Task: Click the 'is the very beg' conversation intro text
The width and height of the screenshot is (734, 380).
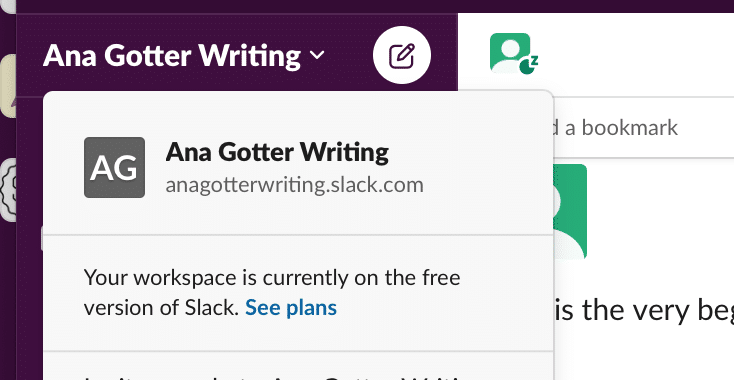Action: coord(644,311)
